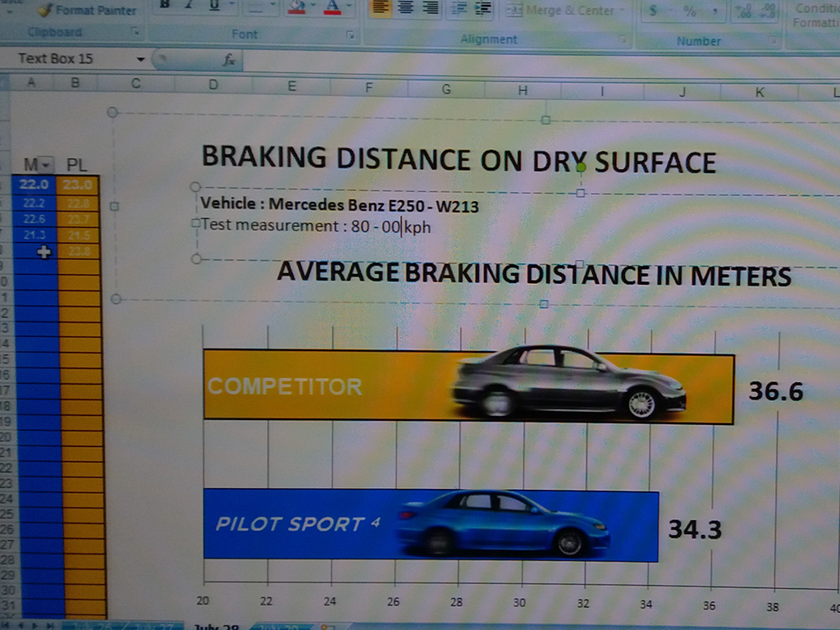Go to previous sheet navigation arrow

(21, 626)
